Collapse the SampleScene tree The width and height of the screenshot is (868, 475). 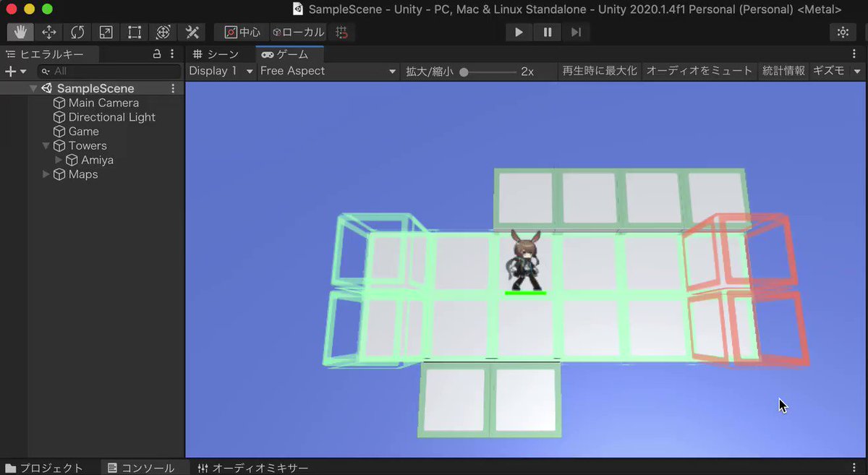[33, 88]
